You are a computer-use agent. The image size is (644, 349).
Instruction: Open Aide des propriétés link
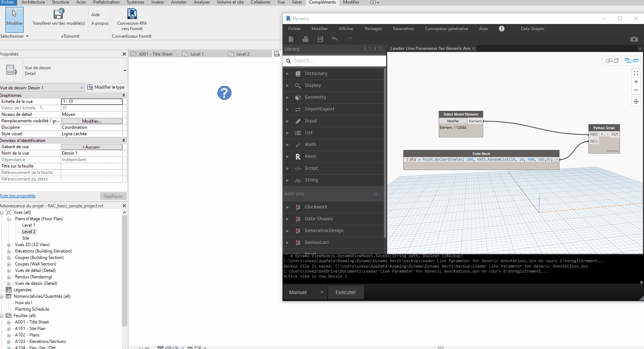tap(18, 196)
